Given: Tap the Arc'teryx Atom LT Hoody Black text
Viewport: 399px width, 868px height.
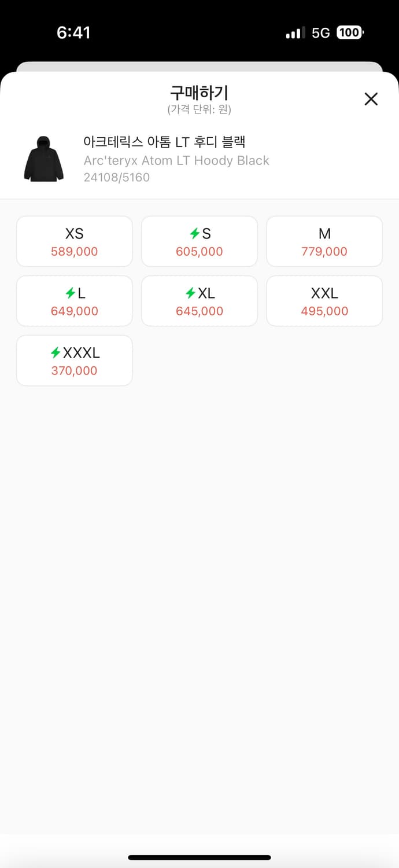Looking at the screenshot, I should click(x=176, y=160).
